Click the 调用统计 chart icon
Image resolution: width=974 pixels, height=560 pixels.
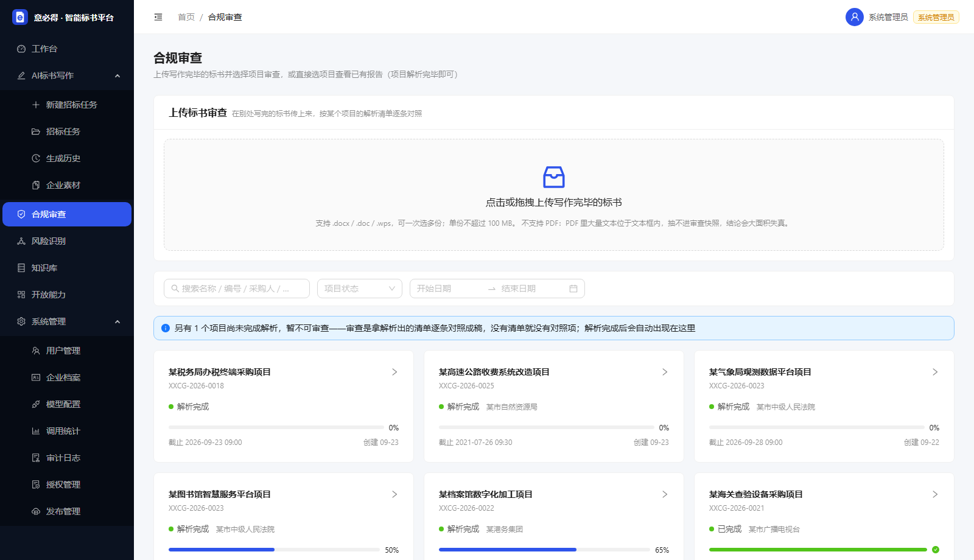[36, 431]
